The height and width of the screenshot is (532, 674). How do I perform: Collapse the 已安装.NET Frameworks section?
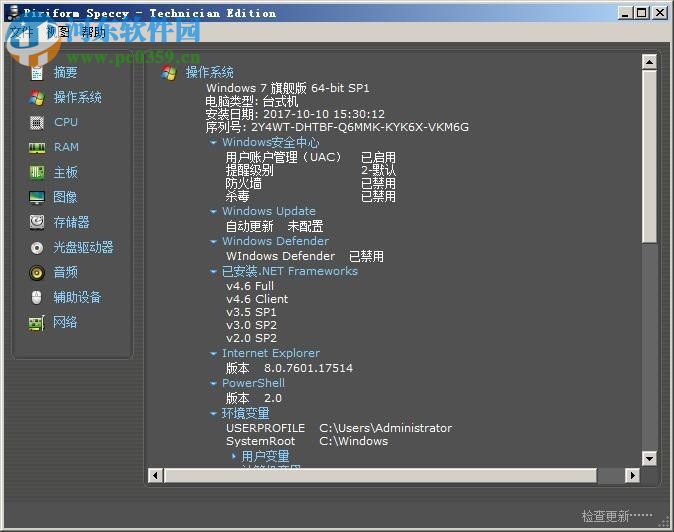(x=213, y=272)
